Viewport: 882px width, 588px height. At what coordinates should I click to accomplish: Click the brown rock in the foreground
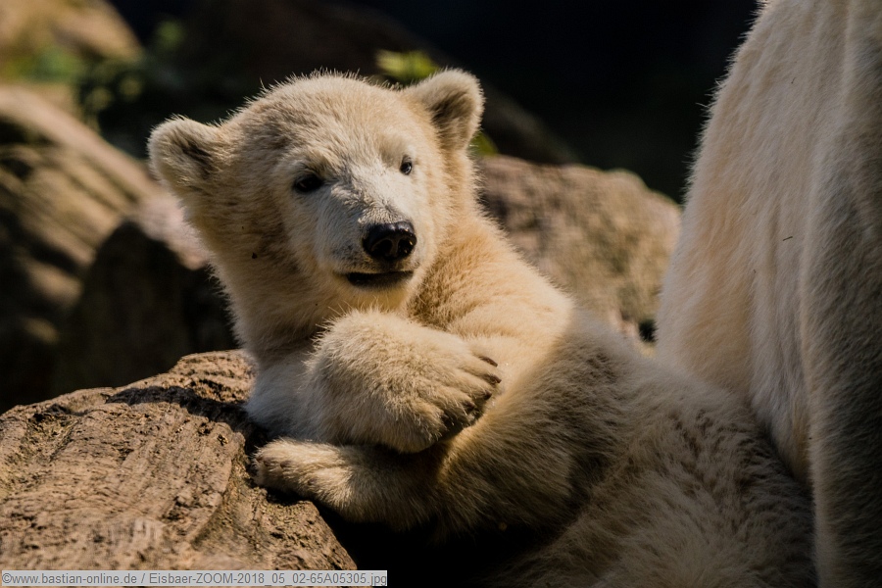[x=147, y=480]
